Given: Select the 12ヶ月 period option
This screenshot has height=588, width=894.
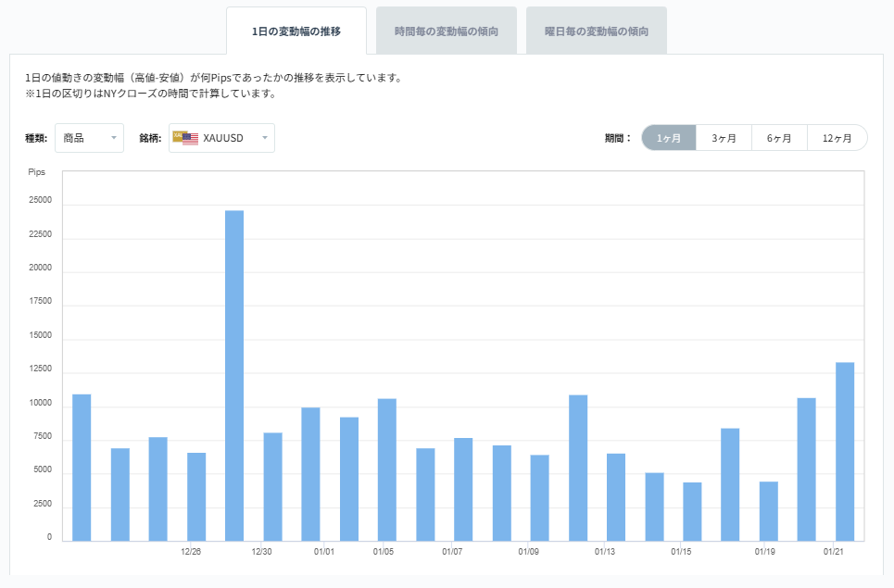Looking at the screenshot, I should point(836,136).
